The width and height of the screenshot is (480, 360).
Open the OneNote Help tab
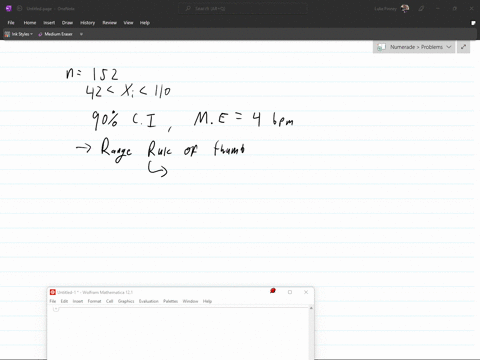[x=145, y=23]
